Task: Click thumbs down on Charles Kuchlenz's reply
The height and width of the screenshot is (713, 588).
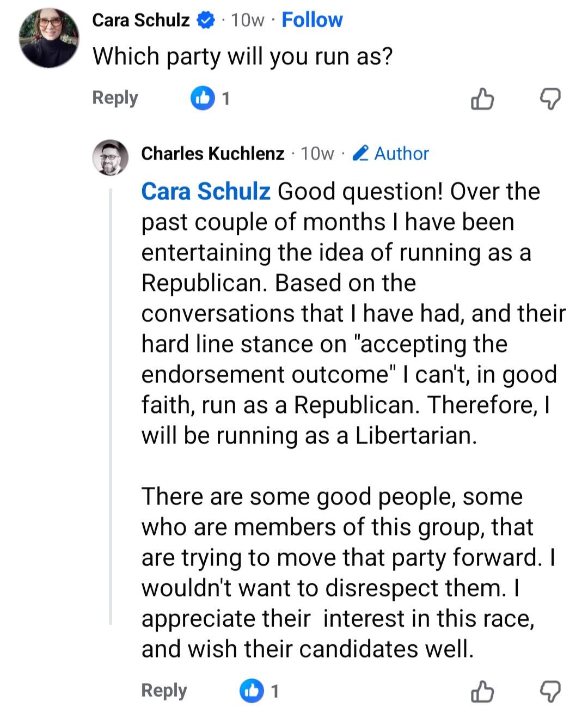Action: [550, 692]
